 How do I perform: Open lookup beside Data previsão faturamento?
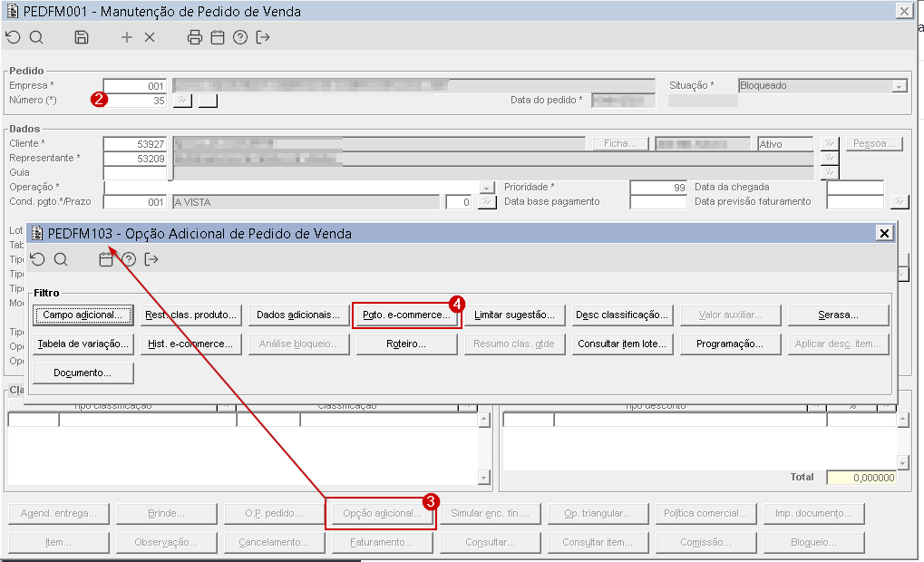tap(900, 202)
